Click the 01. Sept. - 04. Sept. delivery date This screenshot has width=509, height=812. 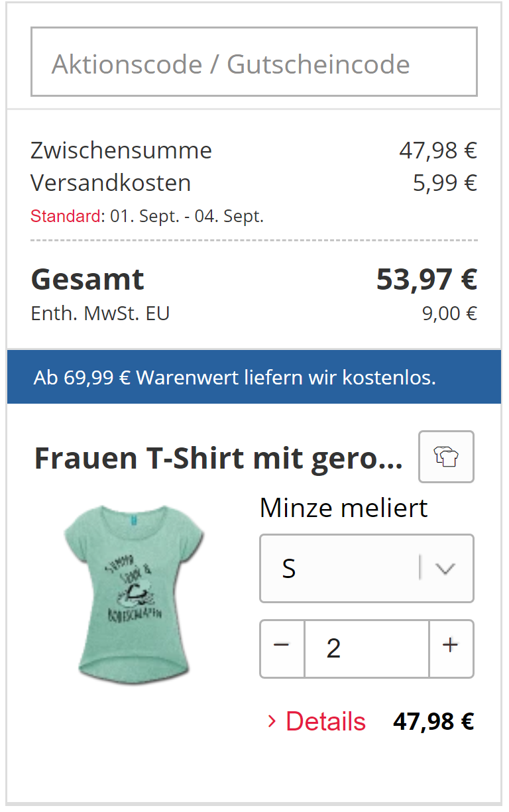[187, 216]
